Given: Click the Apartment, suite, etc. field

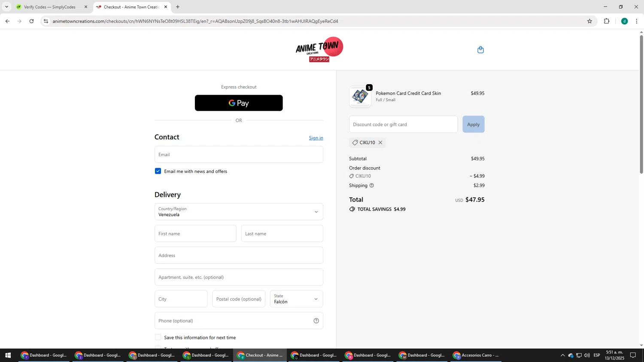Looking at the screenshot, I should coord(239,277).
